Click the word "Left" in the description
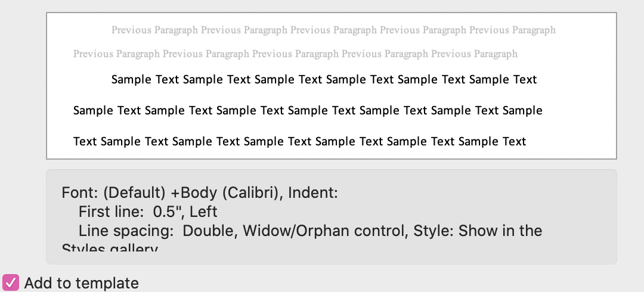This screenshot has height=292, width=644. tap(203, 212)
